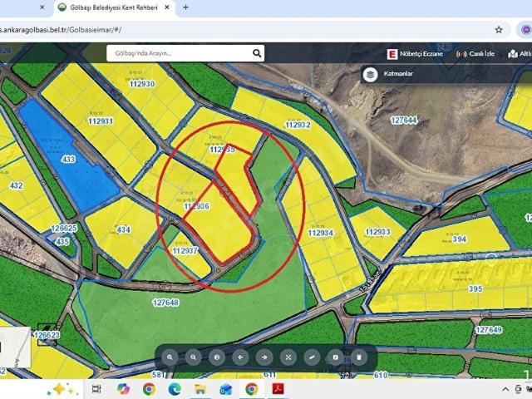Click parcel label 394
This screenshot has width=532, height=399.
pos(460,239)
